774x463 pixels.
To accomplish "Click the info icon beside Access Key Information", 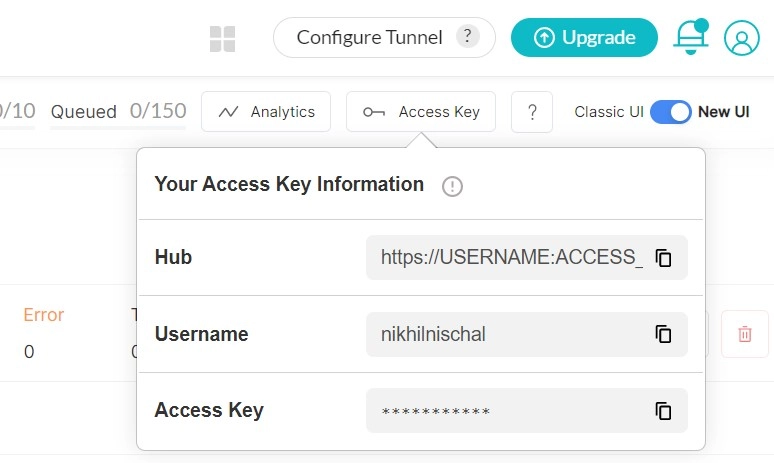I will [452, 186].
